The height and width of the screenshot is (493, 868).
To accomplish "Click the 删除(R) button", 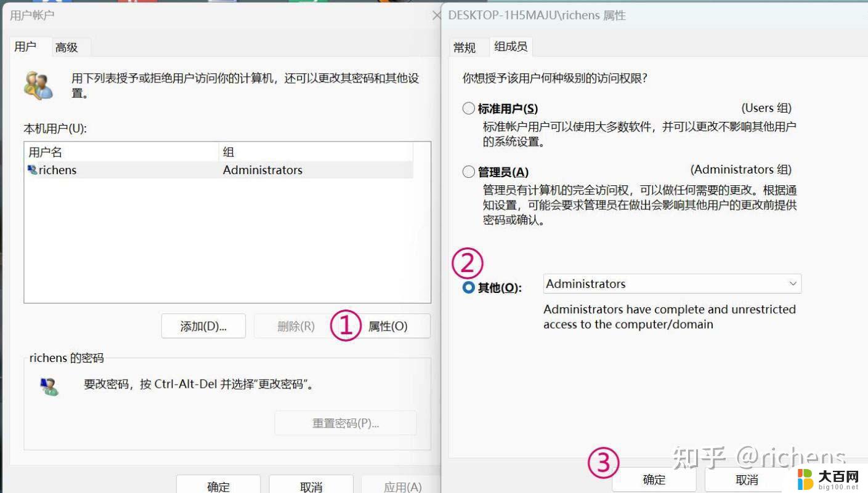I will tap(296, 326).
